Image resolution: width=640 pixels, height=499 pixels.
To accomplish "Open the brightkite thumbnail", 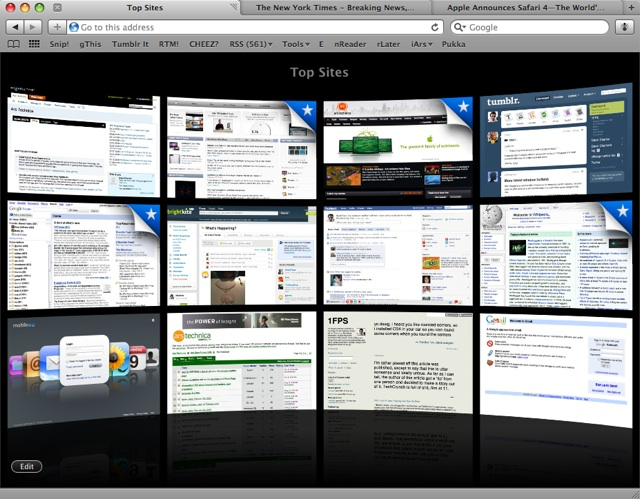I will 242,255.
